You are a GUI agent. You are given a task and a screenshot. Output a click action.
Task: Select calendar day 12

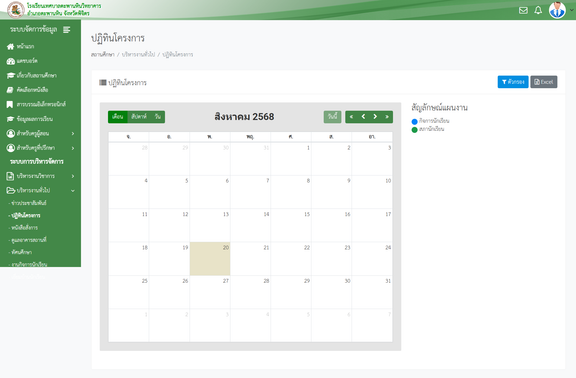(x=169, y=225)
